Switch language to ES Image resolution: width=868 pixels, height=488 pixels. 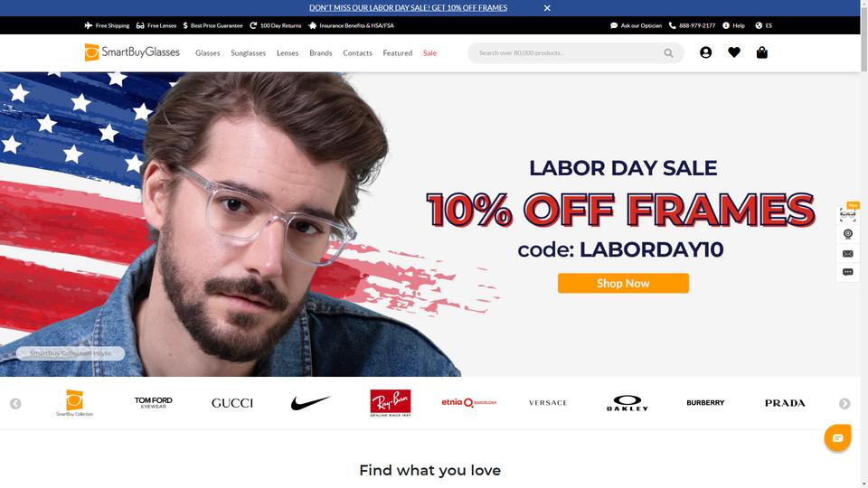(763, 25)
